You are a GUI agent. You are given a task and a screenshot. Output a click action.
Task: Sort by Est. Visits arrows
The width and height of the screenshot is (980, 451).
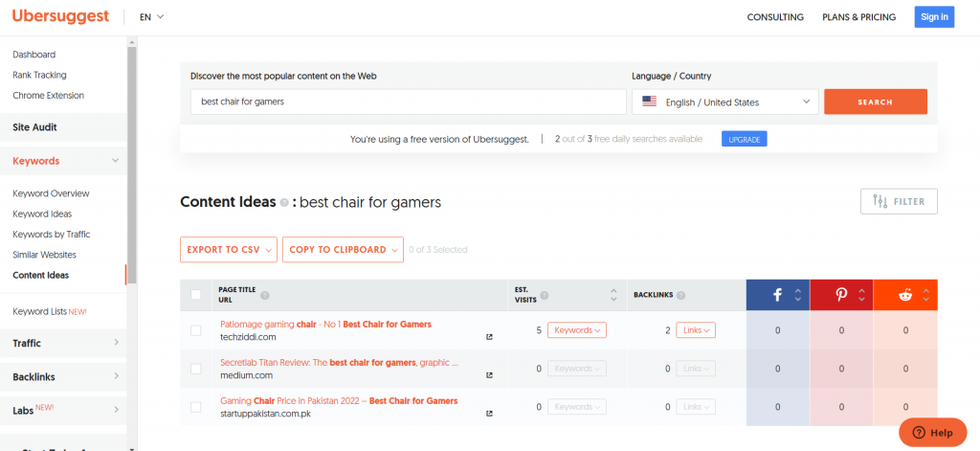point(613,295)
